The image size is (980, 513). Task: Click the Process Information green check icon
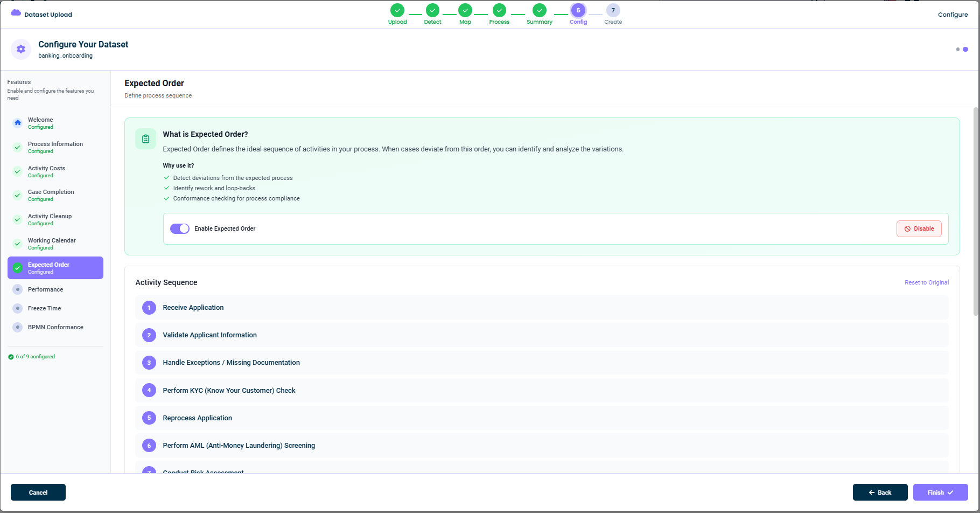click(x=18, y=147)
